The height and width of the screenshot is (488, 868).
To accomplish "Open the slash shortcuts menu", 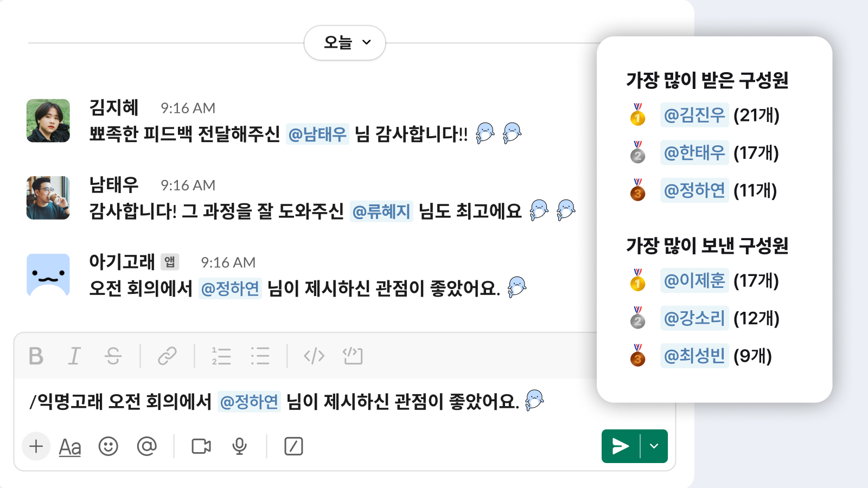I will (x=293, y=446).
